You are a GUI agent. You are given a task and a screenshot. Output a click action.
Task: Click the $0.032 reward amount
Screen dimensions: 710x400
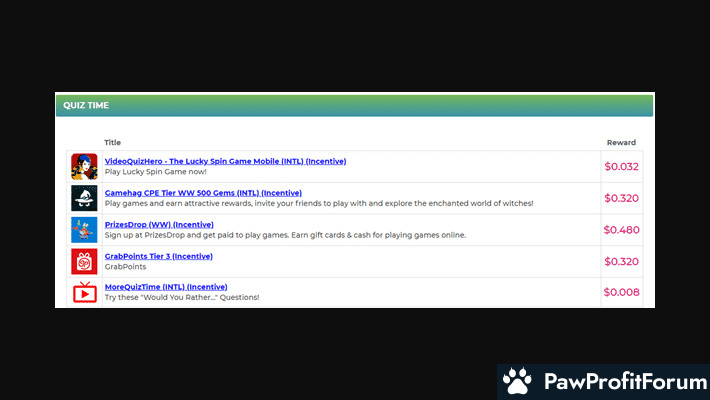coord(621,167)
